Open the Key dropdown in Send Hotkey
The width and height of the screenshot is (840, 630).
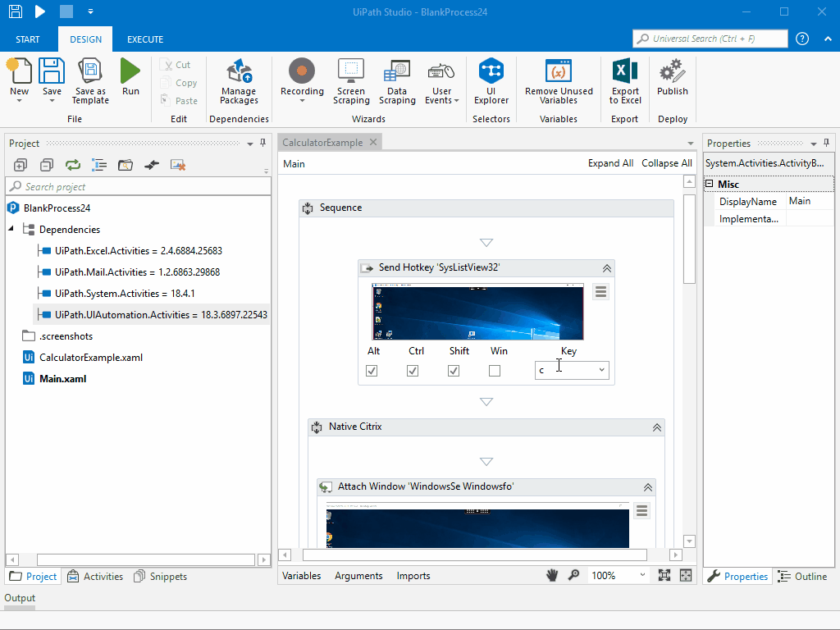click(x=601, y=370)
